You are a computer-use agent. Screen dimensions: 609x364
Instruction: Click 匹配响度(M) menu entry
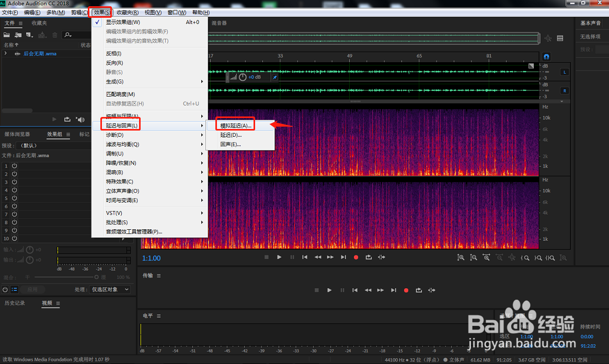[x=150, y=95]
